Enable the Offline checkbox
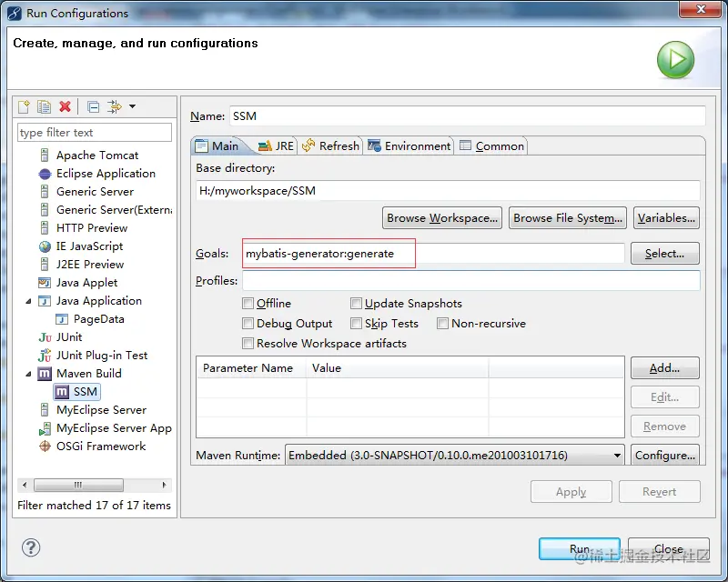The image size is (728, 582). pyautogui.click(x=248, y=304)
